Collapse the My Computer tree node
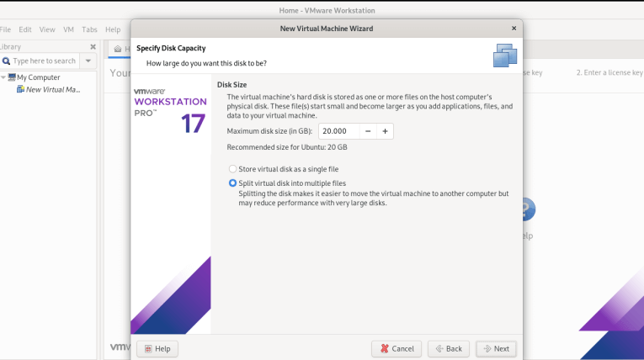 point(3,77)
